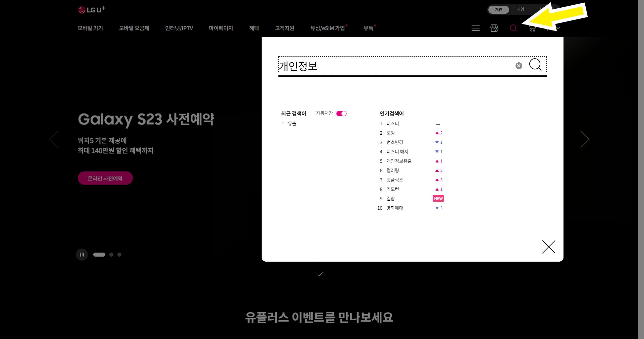Open the 고객지원 menu
Viewport: 644px width, 339px height.
(x=284, y=28)
